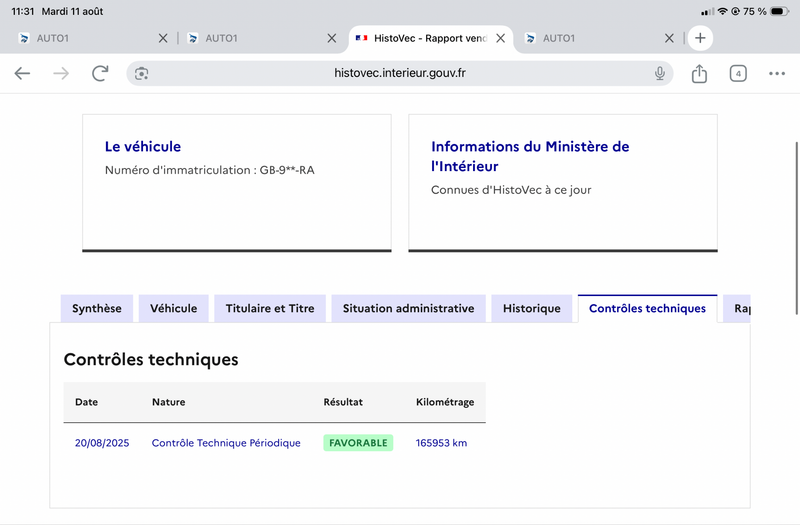
Task: Open the Situation administrative tab
Action: [408, 308]
